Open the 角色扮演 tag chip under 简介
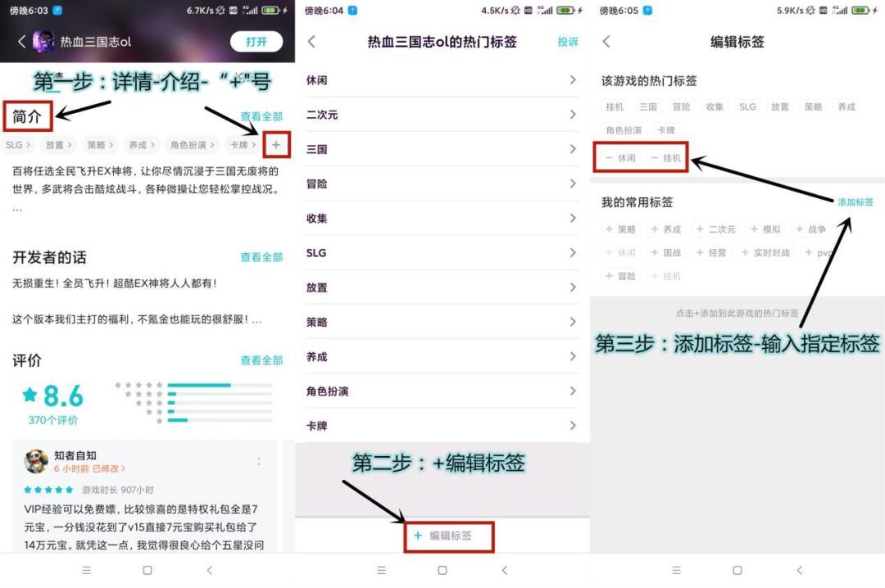The height and width of the screenshot is (588, 885). [x=192, y=145]
